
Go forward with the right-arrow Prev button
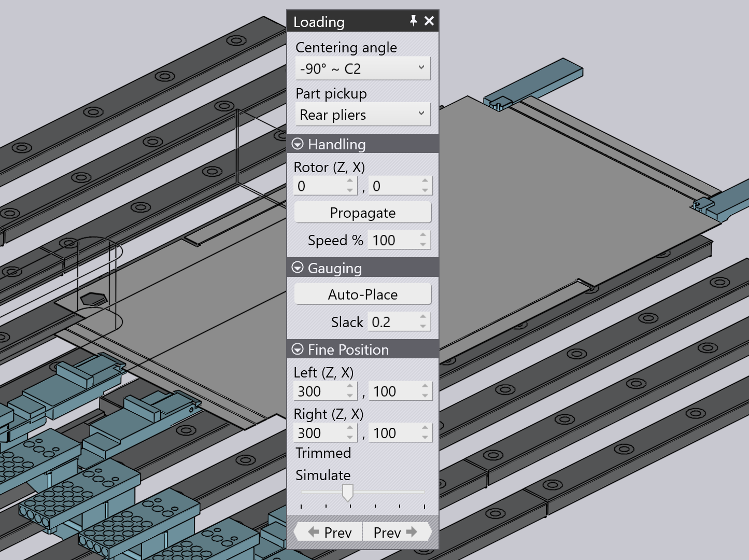pyautogui.click(x=397, y=532)
